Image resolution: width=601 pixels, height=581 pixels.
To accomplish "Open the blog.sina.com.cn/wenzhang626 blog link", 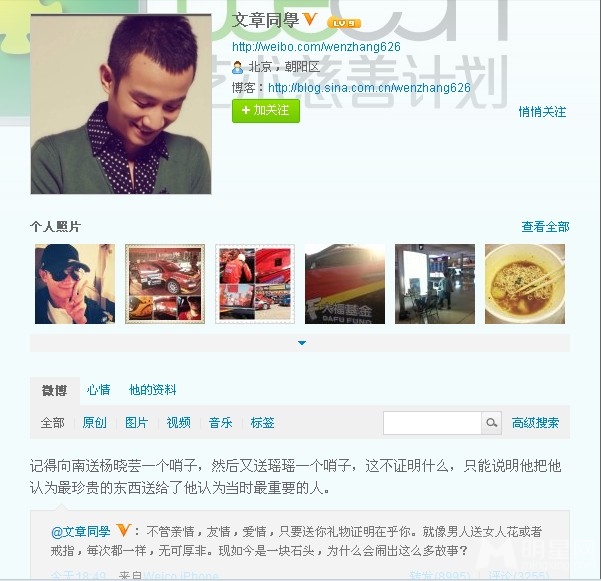I will click(369, 88).
